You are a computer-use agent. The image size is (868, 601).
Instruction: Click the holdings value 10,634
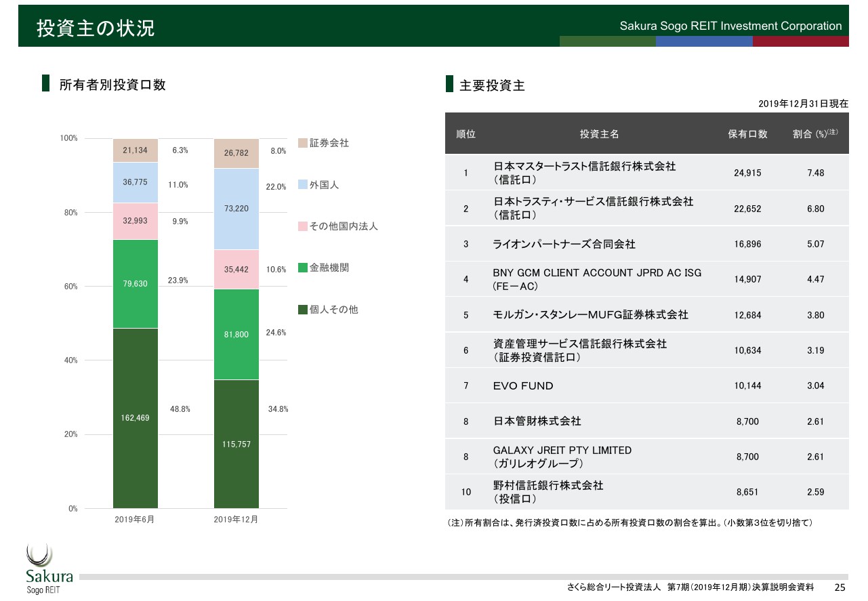(x=747, y=350)
